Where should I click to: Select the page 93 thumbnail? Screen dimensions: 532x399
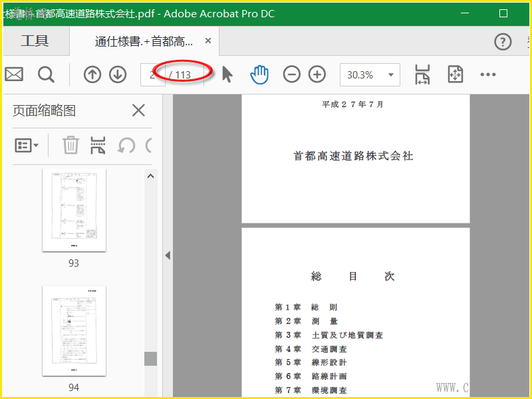[x=74, y=210]
